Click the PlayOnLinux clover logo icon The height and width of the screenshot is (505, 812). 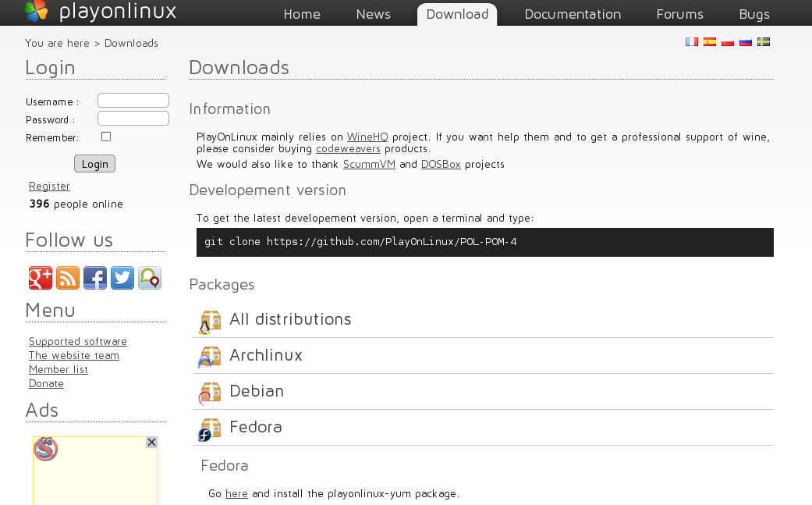tap(36, 11)
